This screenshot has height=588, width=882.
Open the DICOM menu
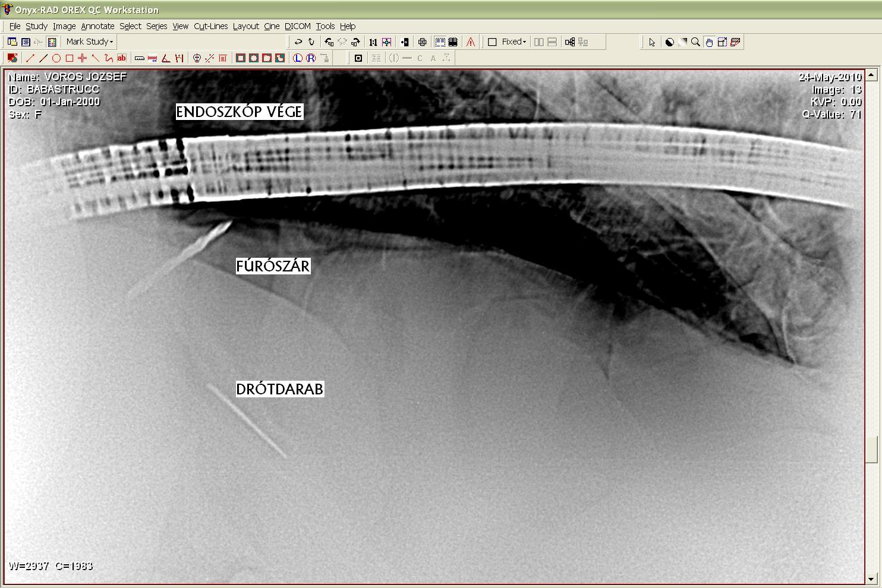coord(297,26)
